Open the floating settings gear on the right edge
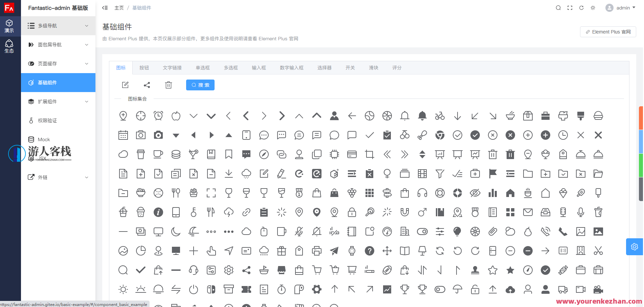 (634, 246)
